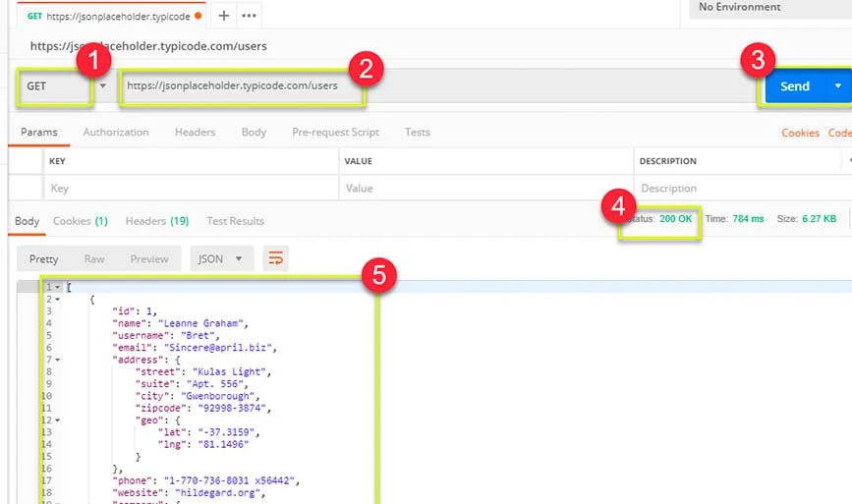Click the "-37.3159" lat value
Viewport: 852px width, 504px height.
pos(227,432)
